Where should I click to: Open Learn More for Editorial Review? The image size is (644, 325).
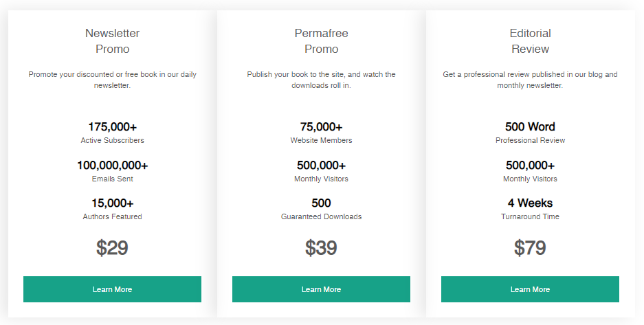[x=530, y=289]
